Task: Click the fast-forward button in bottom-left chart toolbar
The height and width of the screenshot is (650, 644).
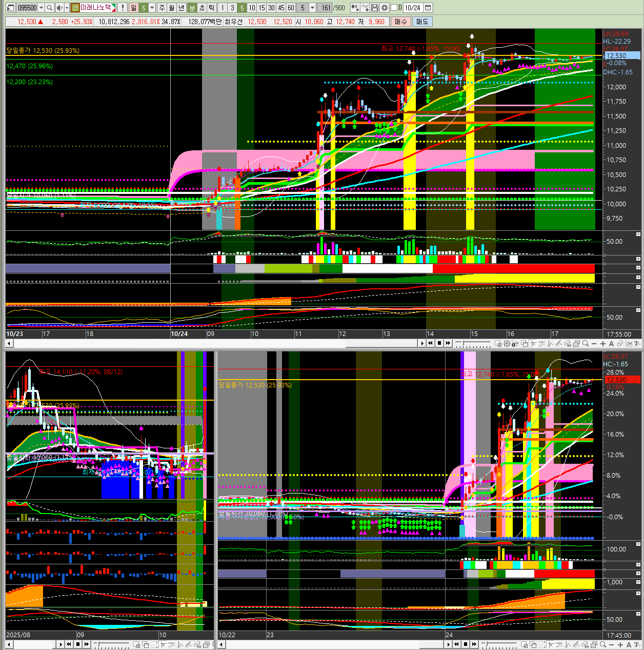Action: pos(86,644)
